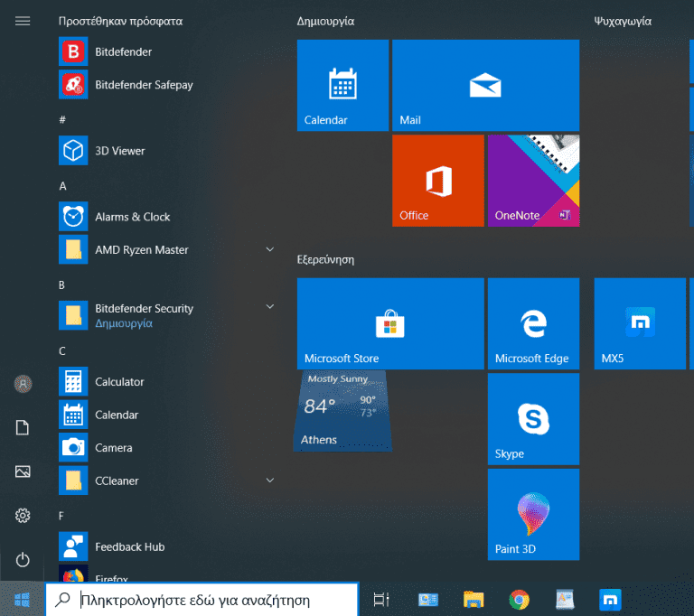Image resolution: width=694 pixels, height=616 pixels.
Task: Click the Δημιουργία tile group title
Action: click(325, 22)
